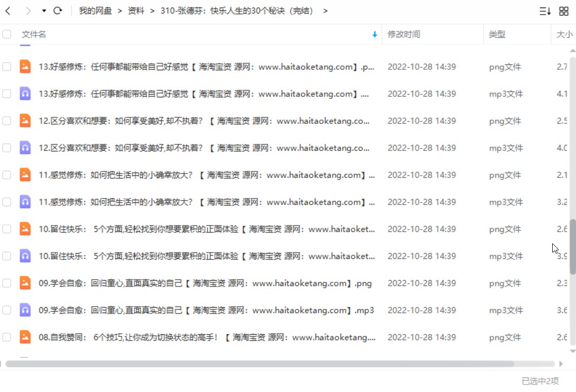Switch to grid view layout
This screenshot has width=576, height=392.
(x=564, y=11)
